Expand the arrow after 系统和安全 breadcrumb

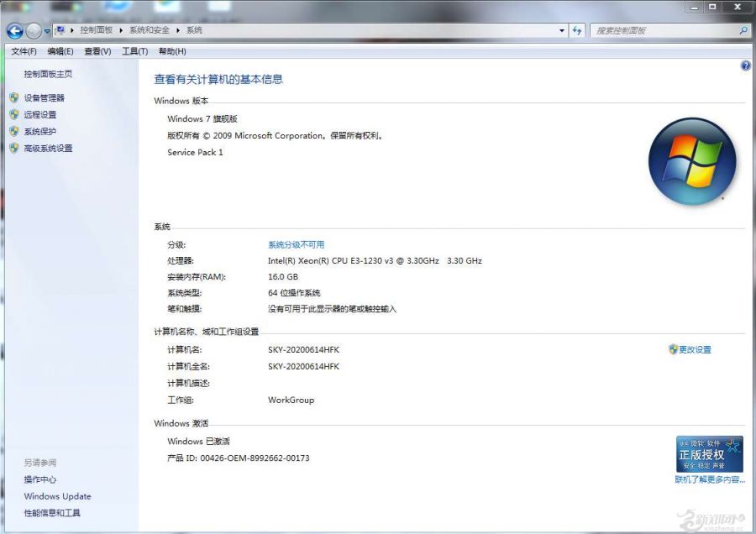[x=178, y=30]
